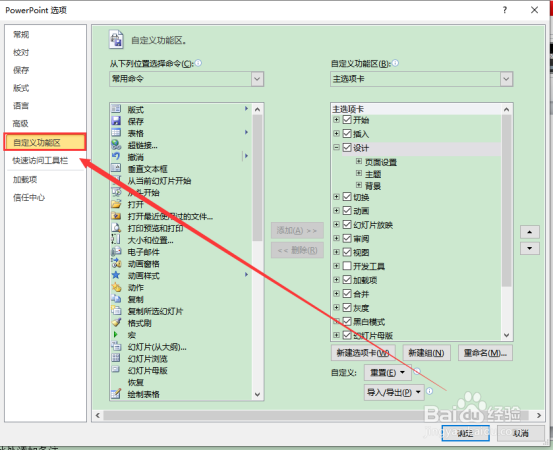The image size is (553, 451).
Task: Click the move up arrow button
Action: click(x=529, y=232)
